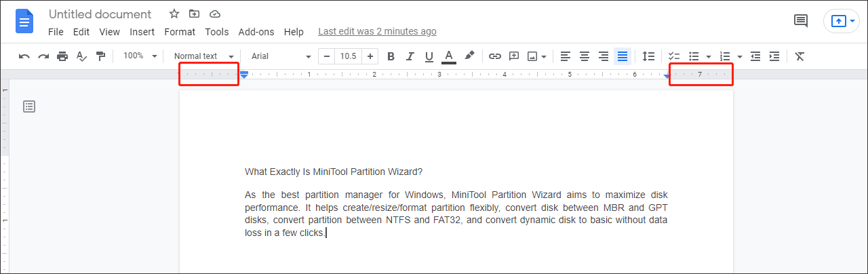The image size is (868, 274).
Task: Increase font size with plus button
Action: coord(370,56)
